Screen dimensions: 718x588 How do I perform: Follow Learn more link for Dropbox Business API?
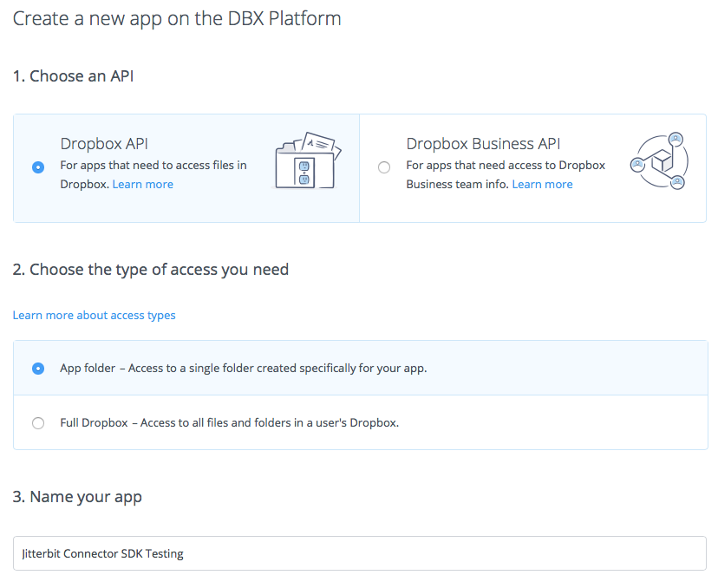(542, 184)
